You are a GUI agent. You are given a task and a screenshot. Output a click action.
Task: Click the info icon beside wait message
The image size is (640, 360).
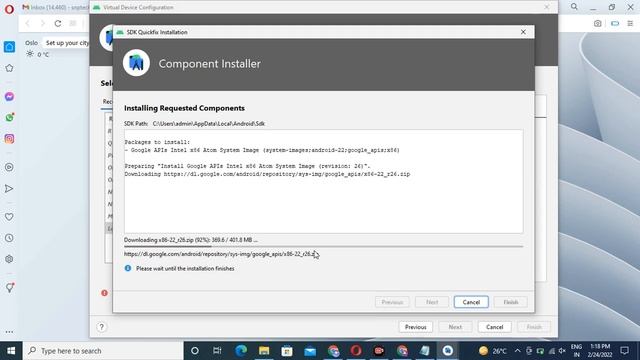128,268
